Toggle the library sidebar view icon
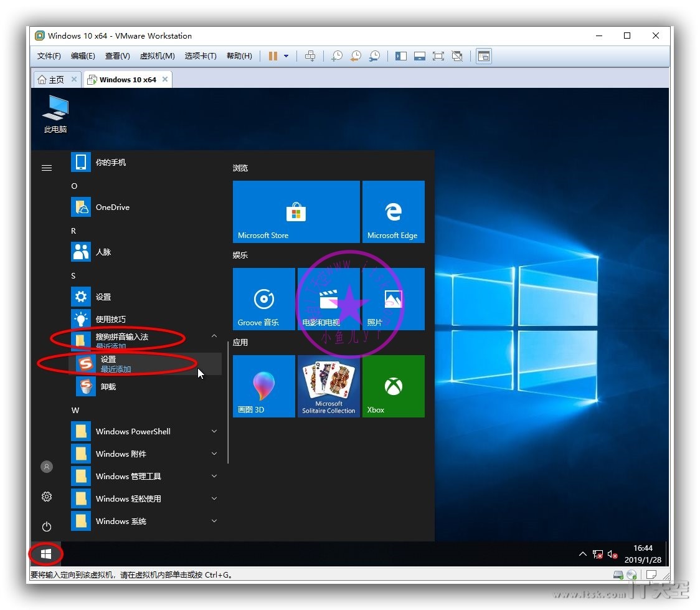This screenshot has width=700, height=610. pyautogui.click(x=401, y=56)
